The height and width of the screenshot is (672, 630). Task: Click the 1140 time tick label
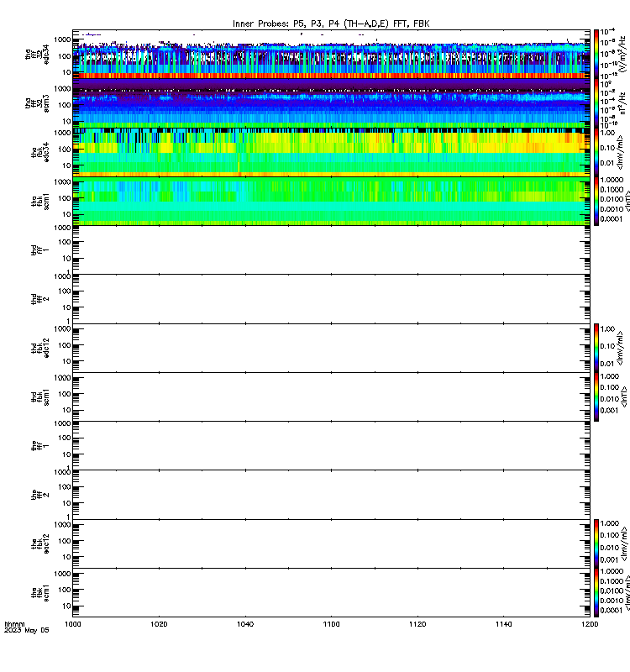pyautogui.click(x=503, y=624)
